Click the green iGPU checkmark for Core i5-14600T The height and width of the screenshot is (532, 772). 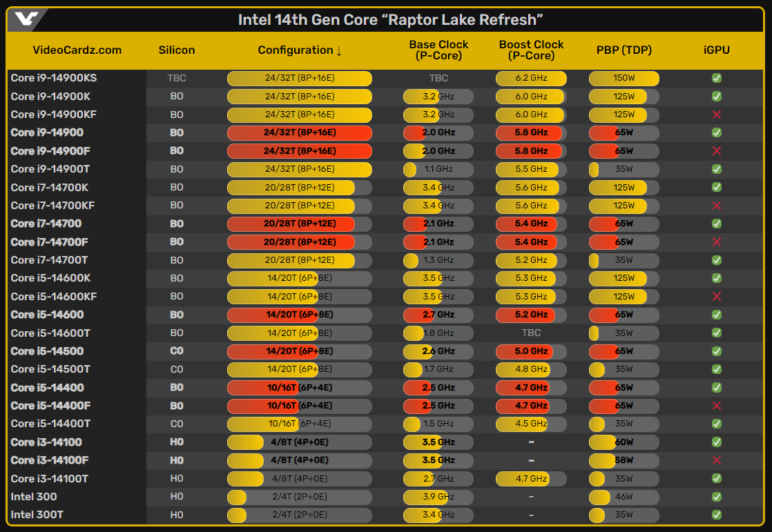tap(717, 333)
